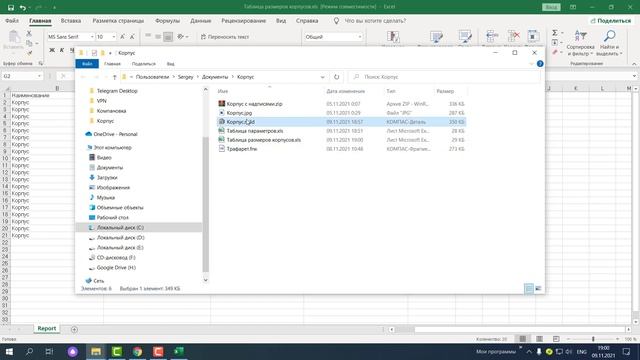Screen dimensions: 640x360
Task: Open the font size dropdown
Action: (x=113, y=37)
